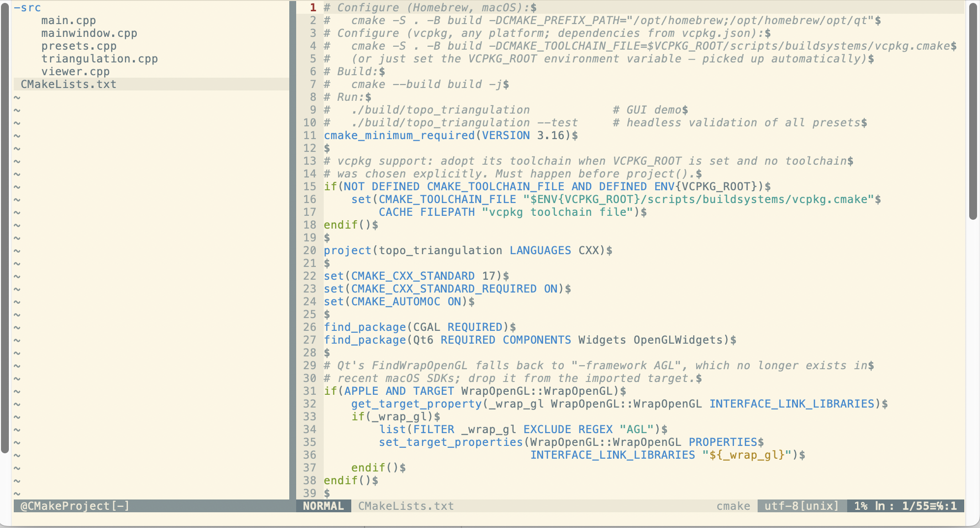Click CMAKE_CXX_STANDARD_REQUIRED on line 23
Screen dimensions: 980x528
444,289
